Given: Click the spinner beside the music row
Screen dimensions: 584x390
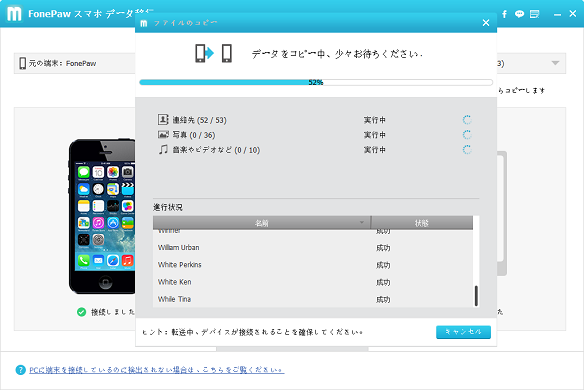Looking at the screenshot, I should click(467, 149).
